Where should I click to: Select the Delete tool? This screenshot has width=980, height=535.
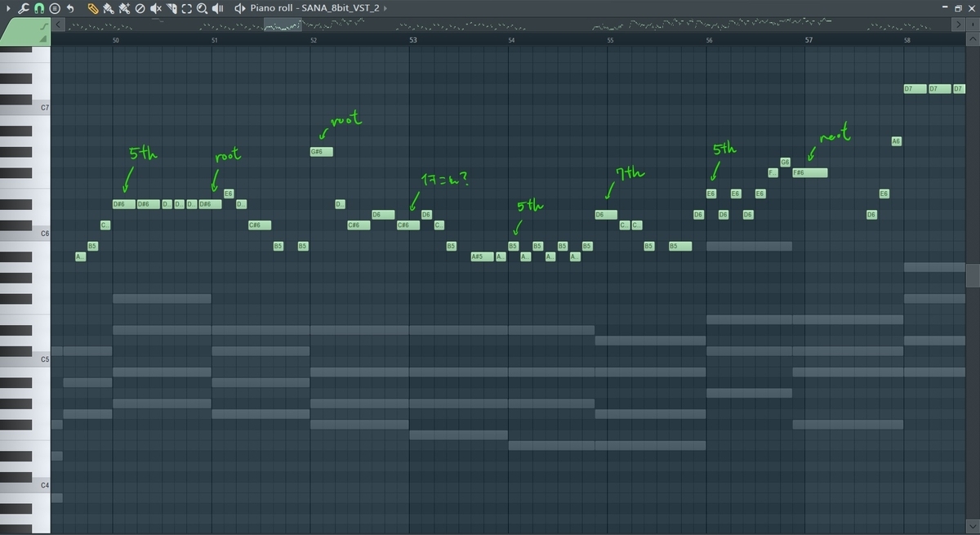tap(140, 8)
